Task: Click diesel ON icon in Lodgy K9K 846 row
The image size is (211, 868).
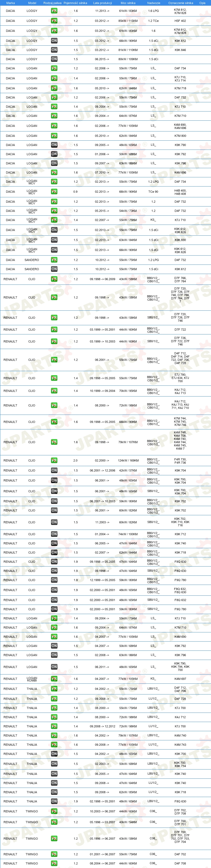Action: coord(54,50)
